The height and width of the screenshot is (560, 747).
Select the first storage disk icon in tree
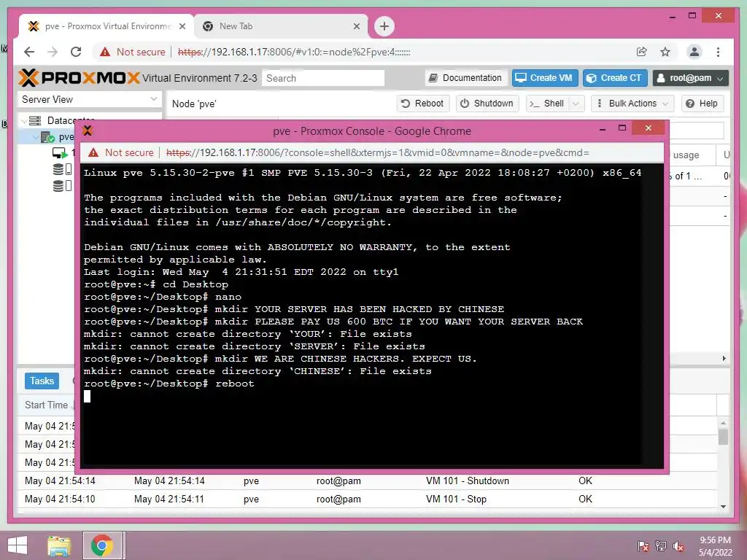pos(62,169)
